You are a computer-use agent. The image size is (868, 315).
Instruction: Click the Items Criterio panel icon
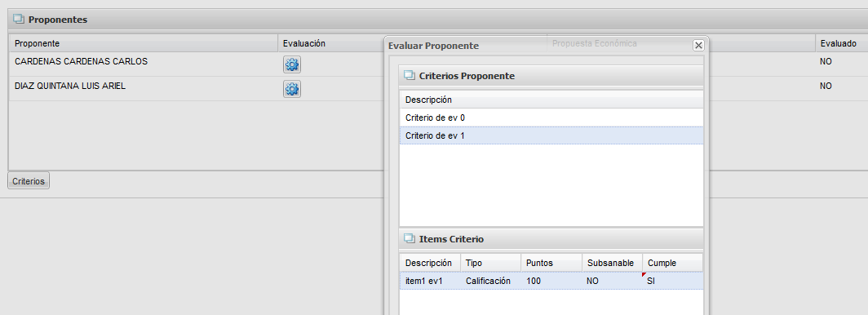pos(410,238)
